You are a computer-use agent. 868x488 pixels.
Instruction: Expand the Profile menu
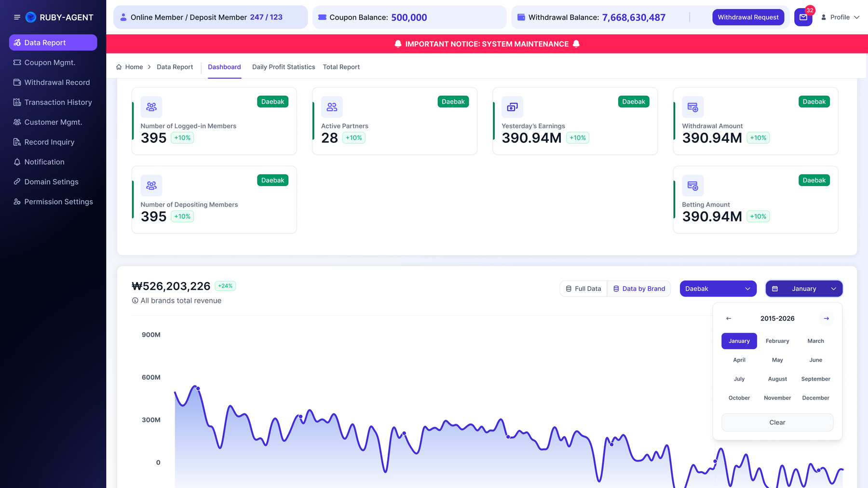click(x=840, y=17)
